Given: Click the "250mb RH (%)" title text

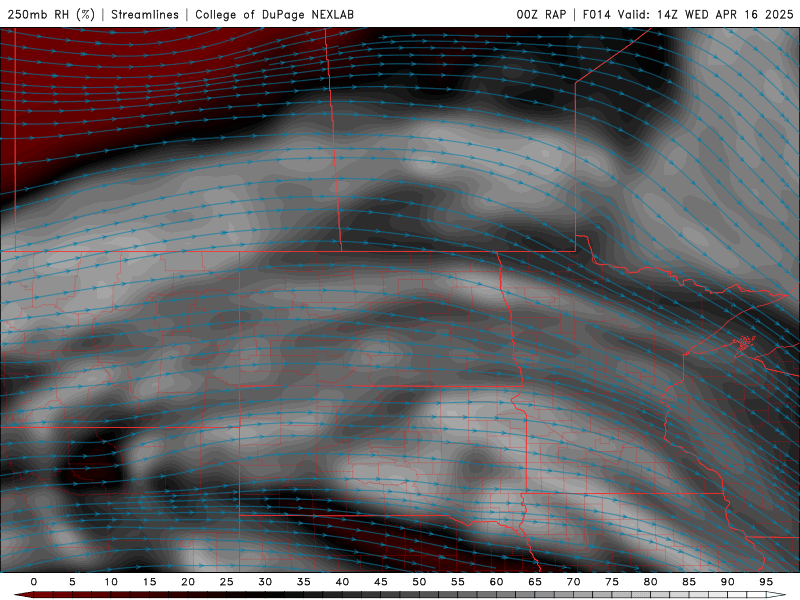Looking at the screenshot, I should (51, 14).
